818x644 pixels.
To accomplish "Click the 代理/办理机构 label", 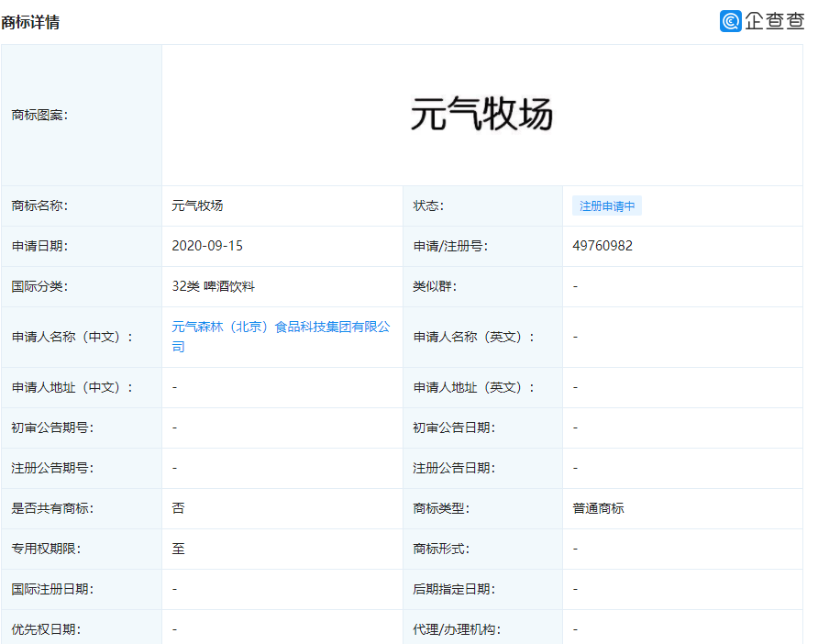I will click(x=457, y=629).
